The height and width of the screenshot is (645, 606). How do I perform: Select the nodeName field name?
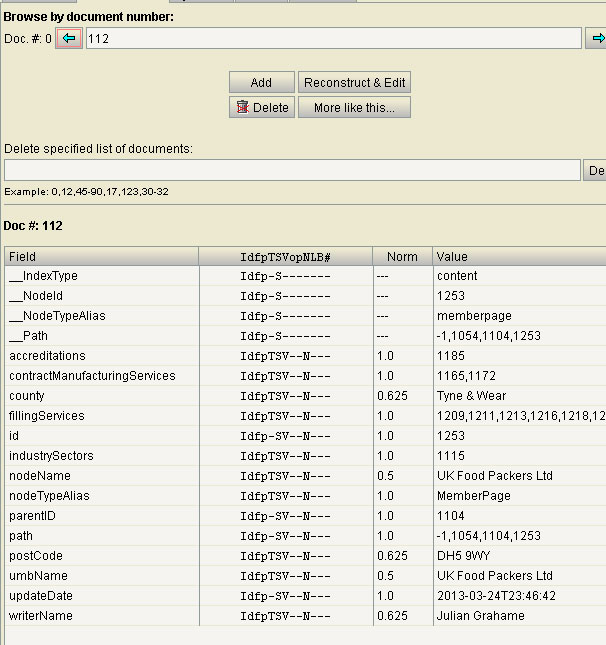click(40, 476)
